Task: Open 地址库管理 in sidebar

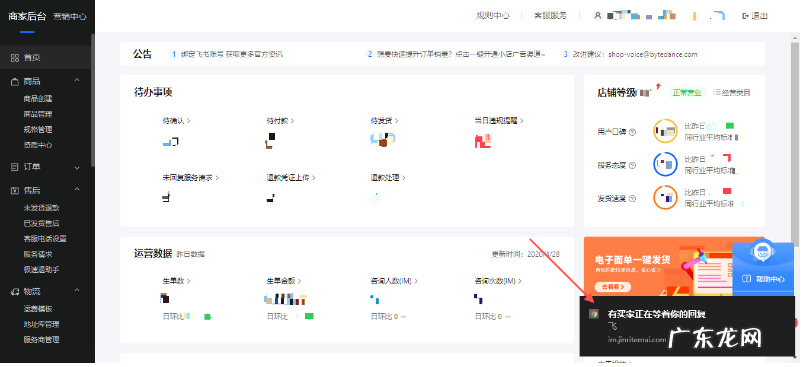Action: tap(41, 325)
